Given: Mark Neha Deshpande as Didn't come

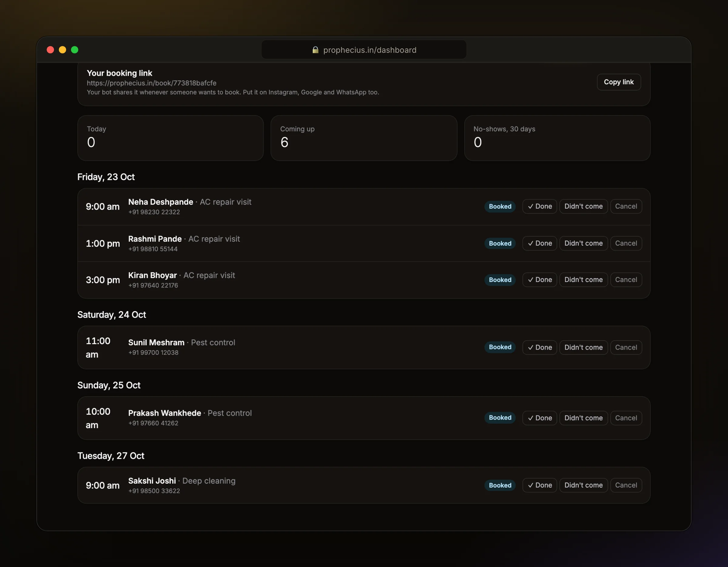Looking at the screenshot, I should [x=583, y=206].
